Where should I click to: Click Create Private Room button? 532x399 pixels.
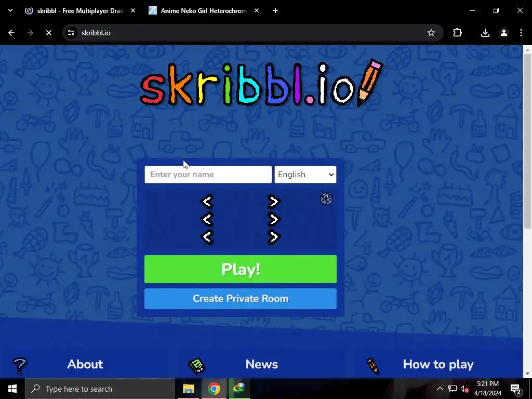pos(241,299)
